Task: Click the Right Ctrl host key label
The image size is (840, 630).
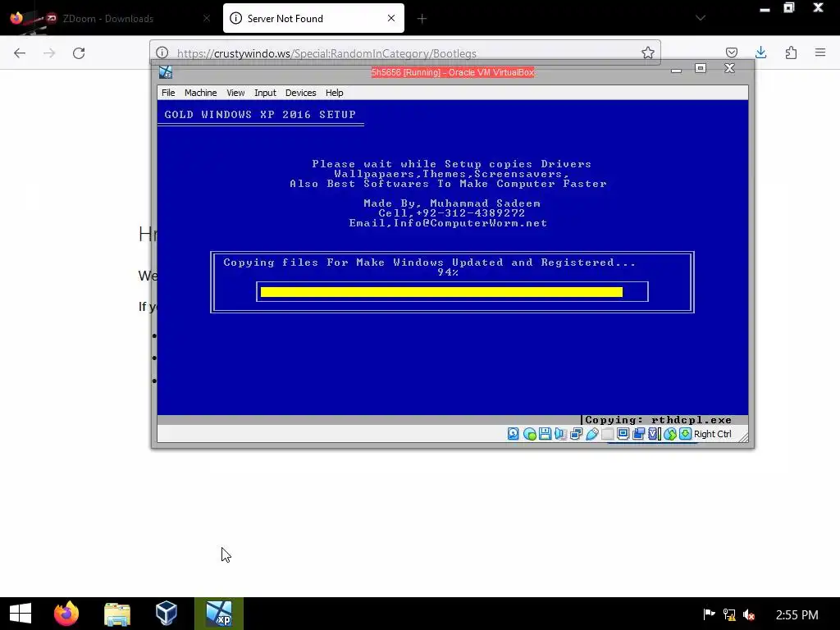Action: coord(713,434)
